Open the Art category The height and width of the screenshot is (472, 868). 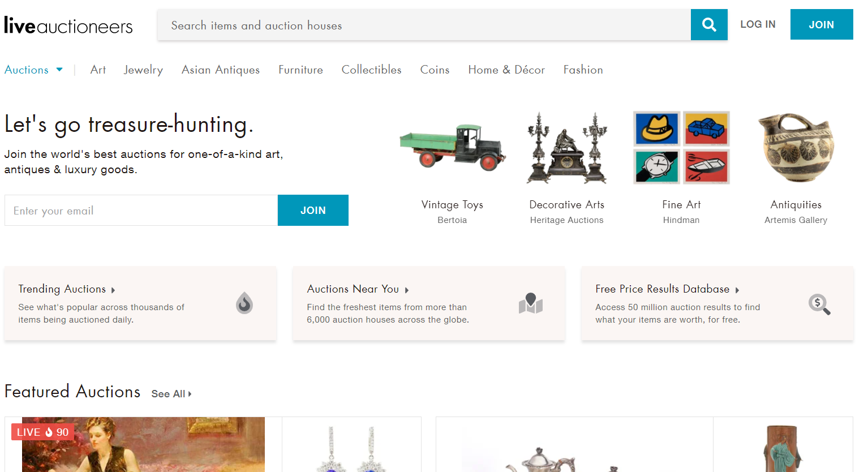click(98, 70)
